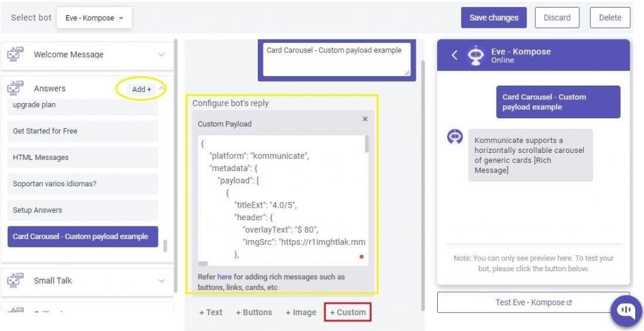Select the Setup Answers item
This screenshot has height=331, width=644.
coord(82,210)
